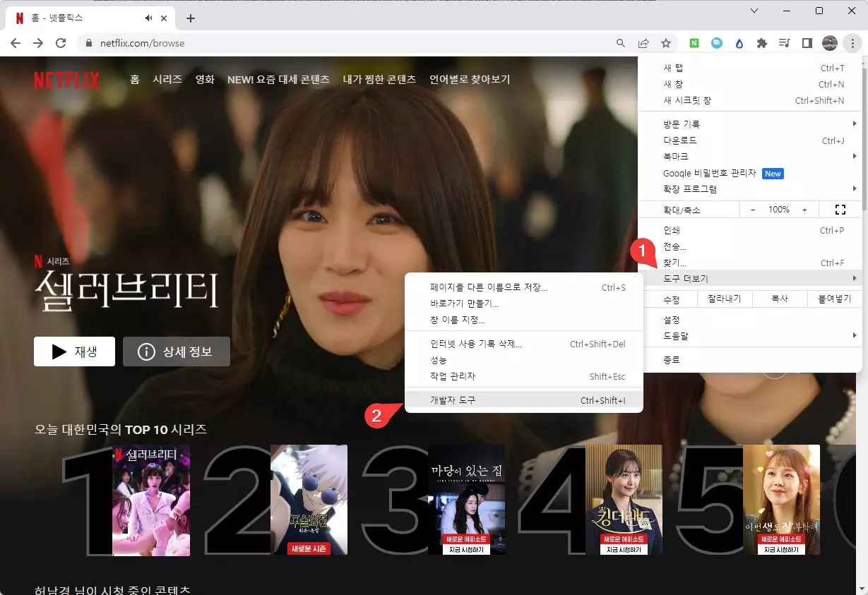868x595 pixels.
Task: Open NEW! 요즘 대세 콘텐츠 link
Action: [x=278, y=80]
